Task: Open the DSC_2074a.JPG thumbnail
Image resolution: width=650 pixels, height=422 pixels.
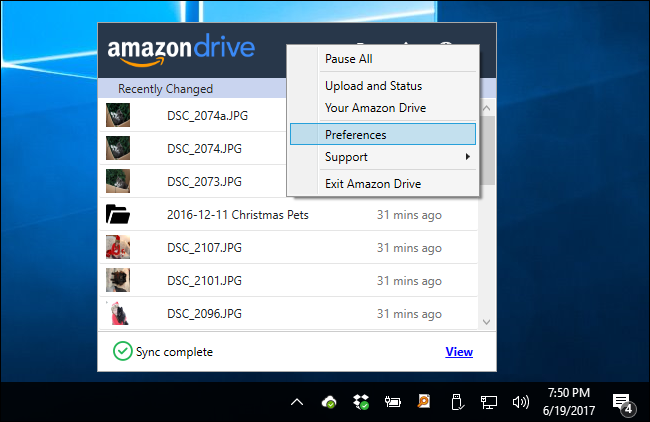Action: [x=118, y=115]
